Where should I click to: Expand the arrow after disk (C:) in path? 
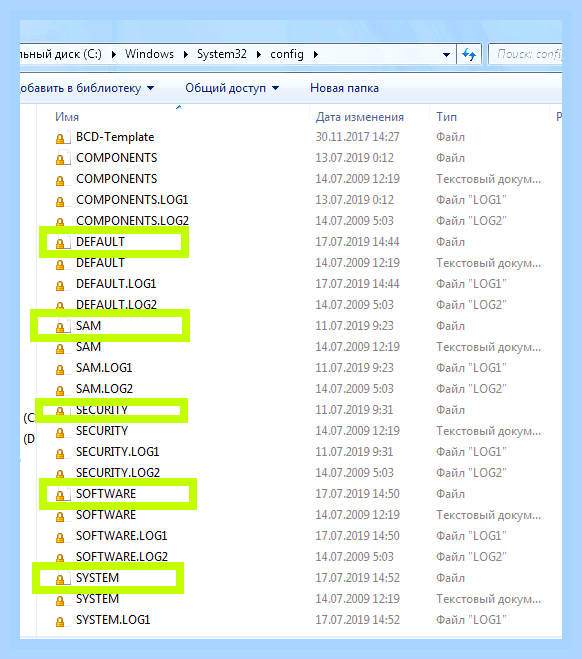(114, 54)
